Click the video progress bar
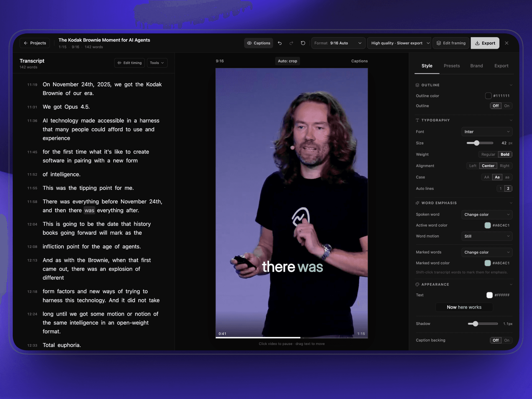Screen dimensions: 532x399 point(291,338)
